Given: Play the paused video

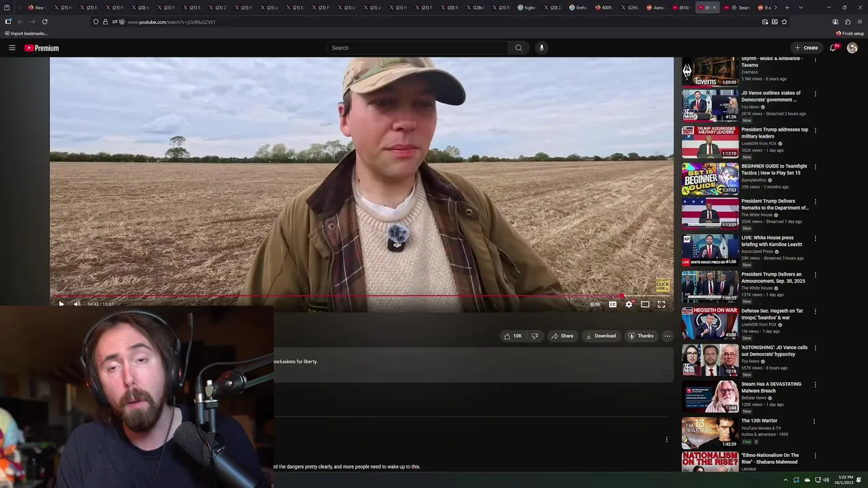Looking at the screenshot, I should pyautogui.click(x=61, y=304).
